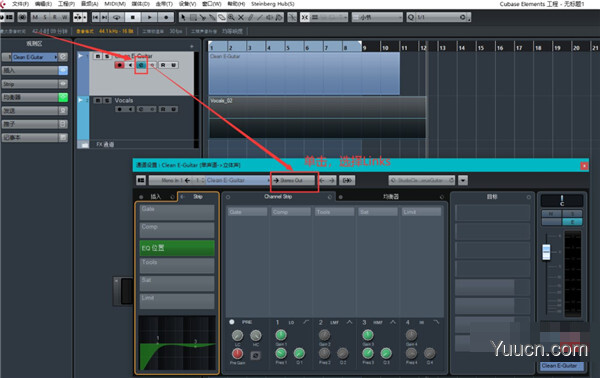Toggle record enable on Vocals track
Screen dimensions: 600x378
point(120,109)
